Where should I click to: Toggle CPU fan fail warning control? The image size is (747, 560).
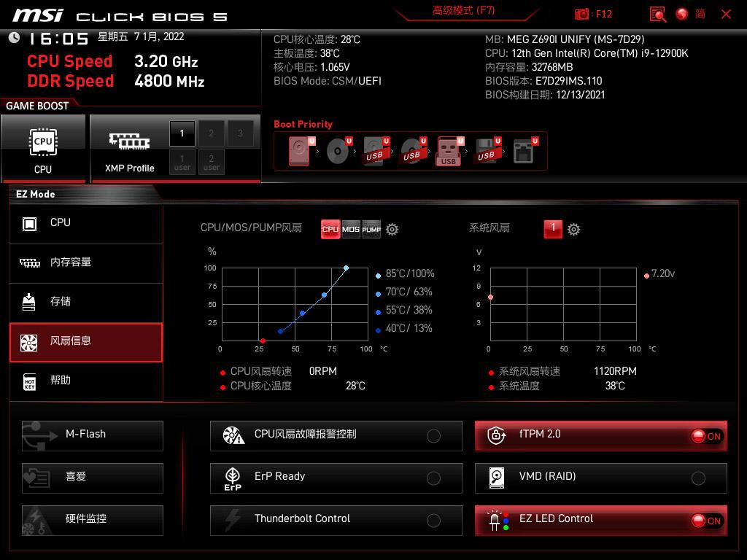pos(336,436)
